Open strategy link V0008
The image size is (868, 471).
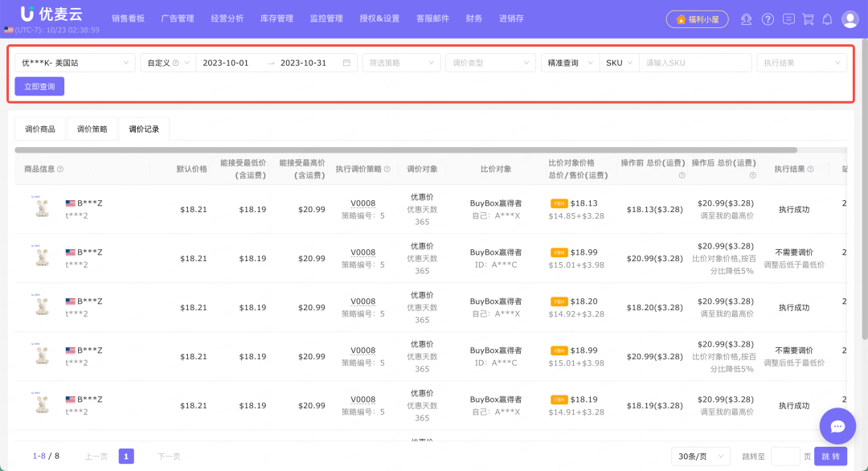click(362, 201)
